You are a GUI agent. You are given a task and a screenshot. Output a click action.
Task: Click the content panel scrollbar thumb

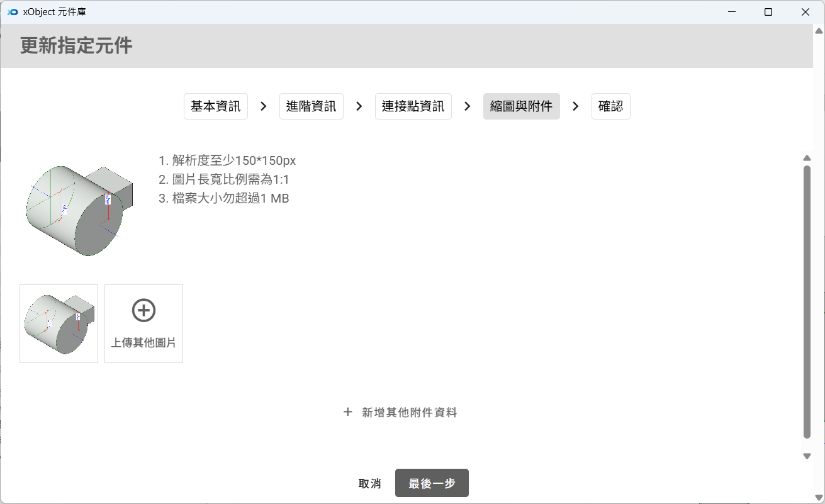pyautogui.click(x=807, y=302)
